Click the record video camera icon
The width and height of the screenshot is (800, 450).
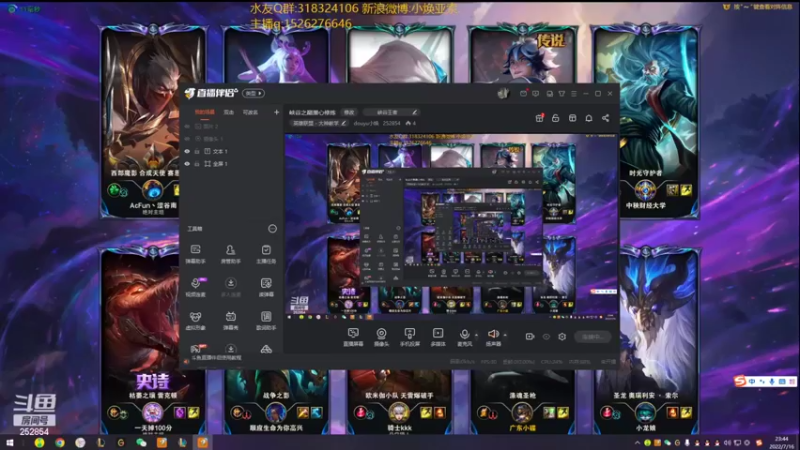tap(530, 337)
